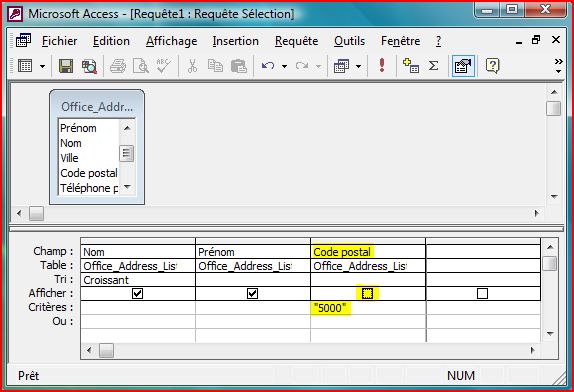Viewport: 574px width, 392px height.
Task: Open the Fichier menu
Action: click(x=59, y=41)
